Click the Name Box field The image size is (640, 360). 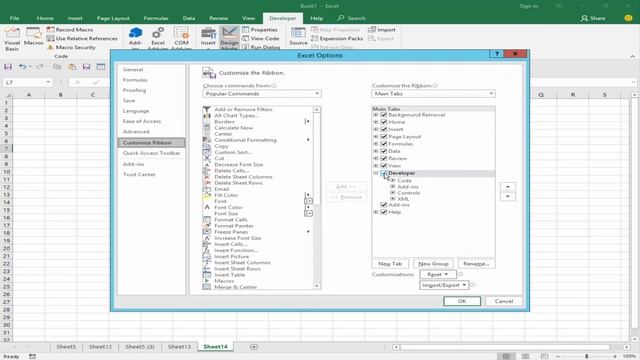(24, 82)
